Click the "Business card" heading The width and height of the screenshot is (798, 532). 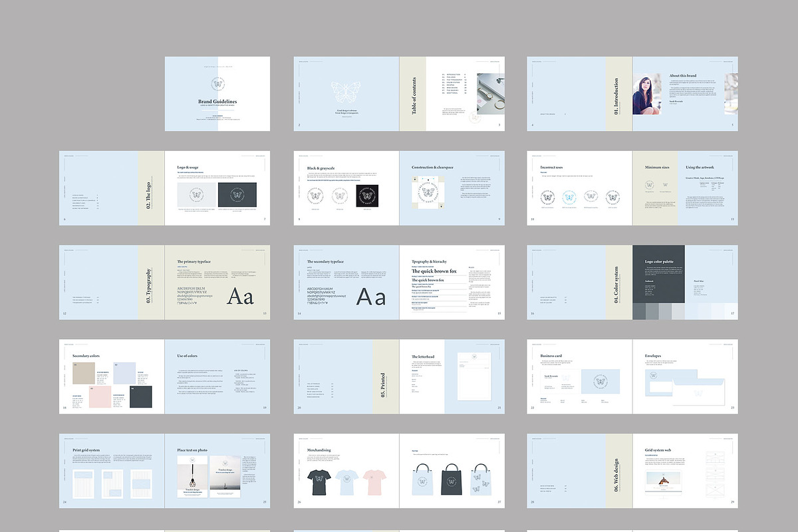tap(551, 356)
